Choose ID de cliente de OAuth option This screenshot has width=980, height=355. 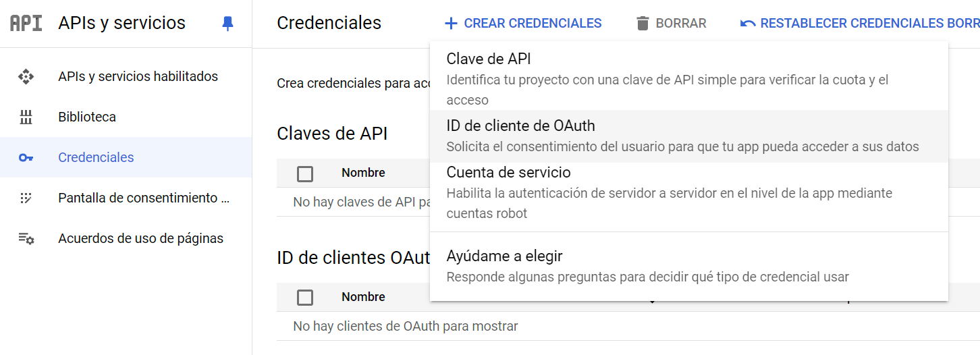688,136
